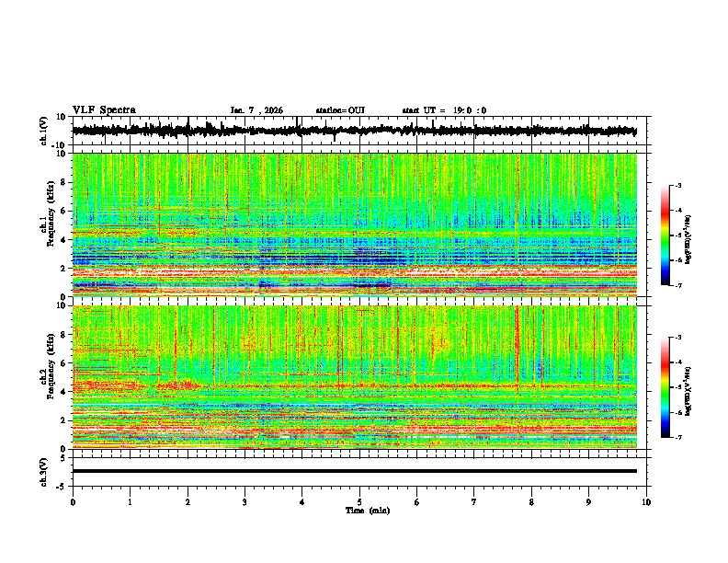Click the "0" tick label on the time axis
Viewport: 728px width, 563px height.
click(x=73, y=502)
